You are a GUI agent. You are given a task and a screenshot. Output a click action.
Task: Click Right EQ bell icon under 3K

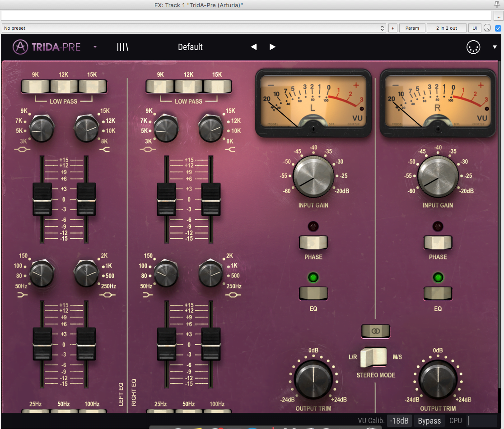pos(148,149)
